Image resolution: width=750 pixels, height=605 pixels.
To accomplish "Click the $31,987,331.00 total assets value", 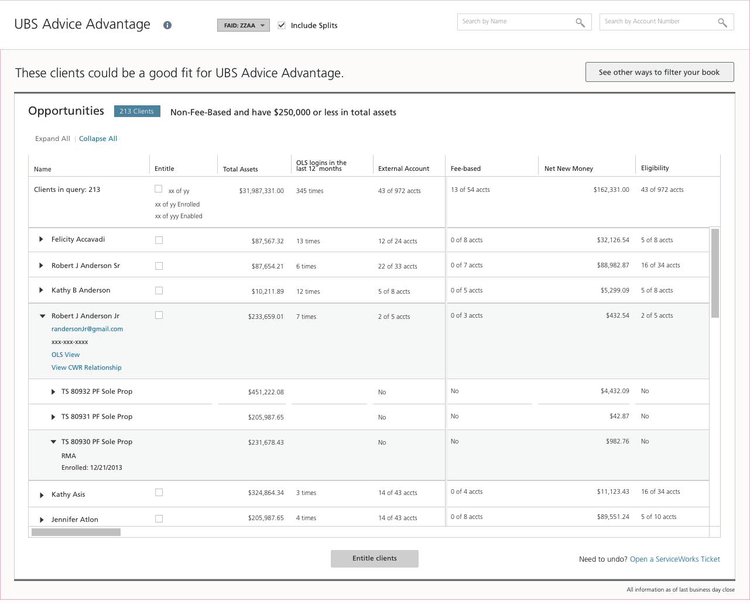I will point(261,191).
